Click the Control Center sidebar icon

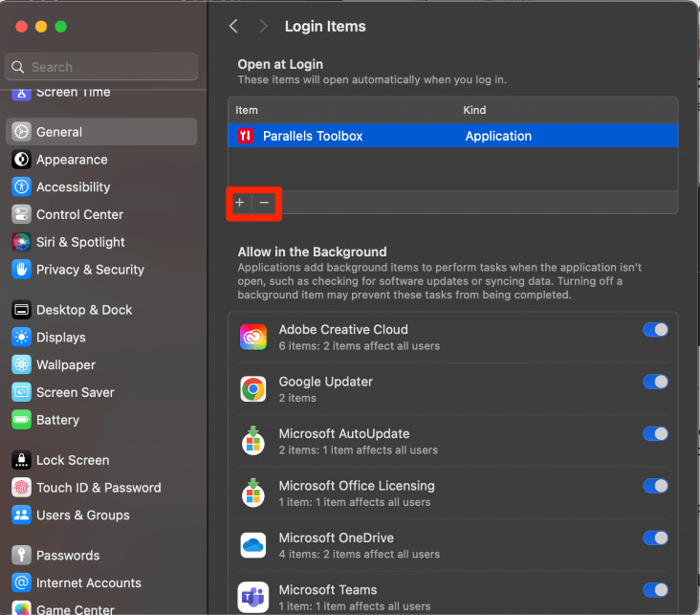point(21,215)
